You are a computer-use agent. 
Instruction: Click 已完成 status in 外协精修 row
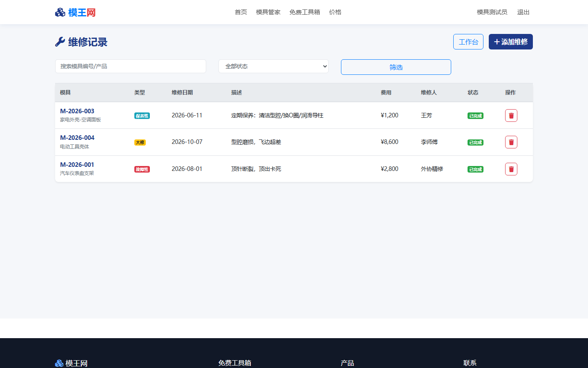[x=475, y=169]
